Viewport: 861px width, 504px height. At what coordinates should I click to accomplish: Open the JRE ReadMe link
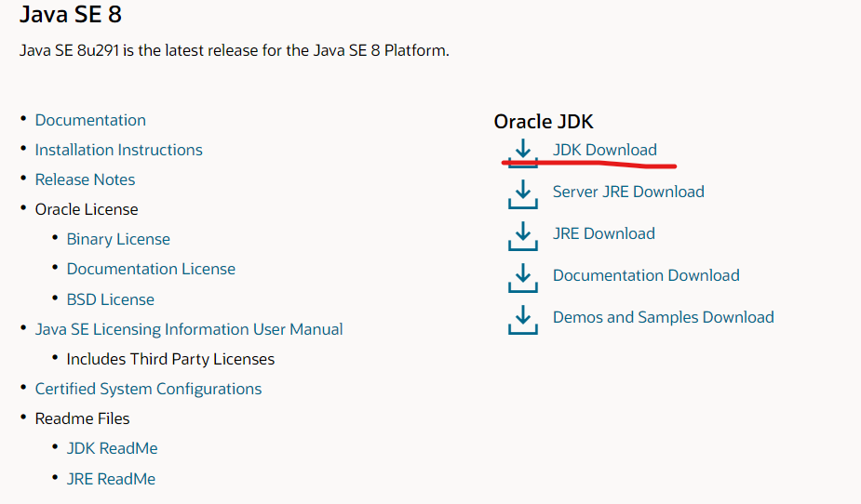pos(111,479)
